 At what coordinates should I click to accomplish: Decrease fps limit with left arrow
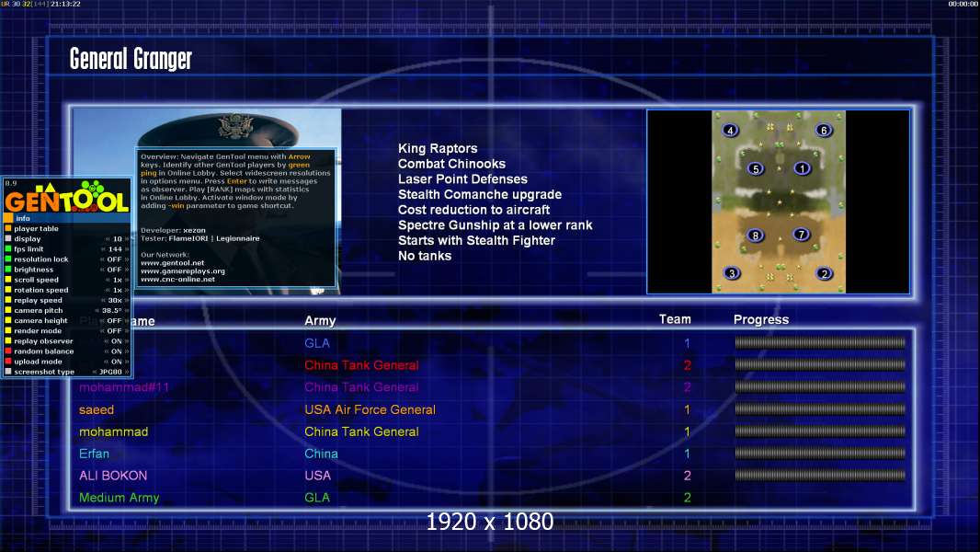(103, 248)
